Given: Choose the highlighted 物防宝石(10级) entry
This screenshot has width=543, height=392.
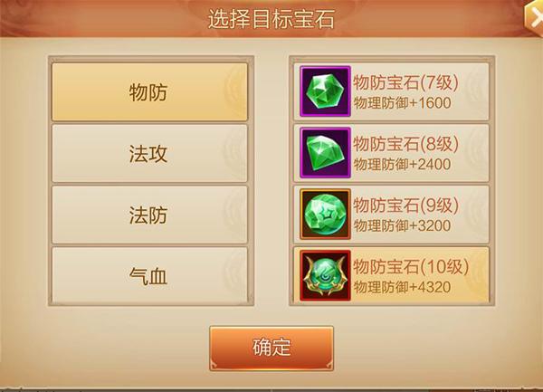Looking at the screenshot, I should point(391,275).
